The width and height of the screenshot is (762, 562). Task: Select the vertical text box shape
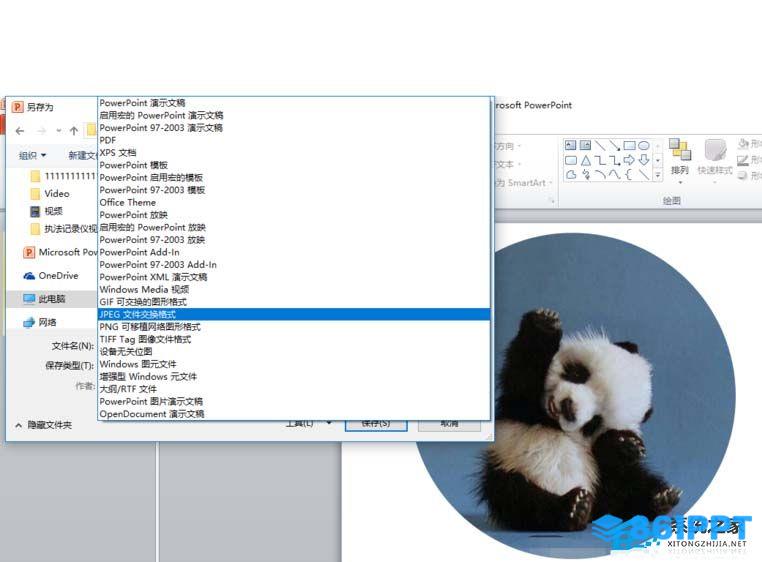pos(585,145)
